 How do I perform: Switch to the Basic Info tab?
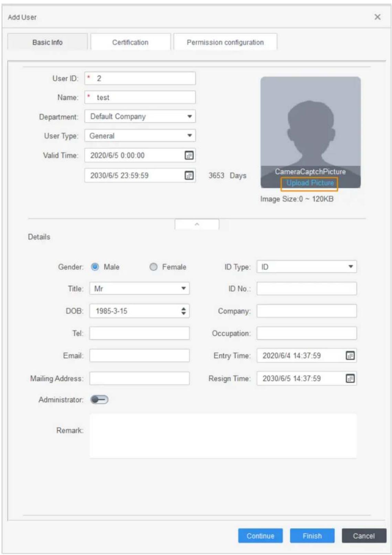pos(47,42)
